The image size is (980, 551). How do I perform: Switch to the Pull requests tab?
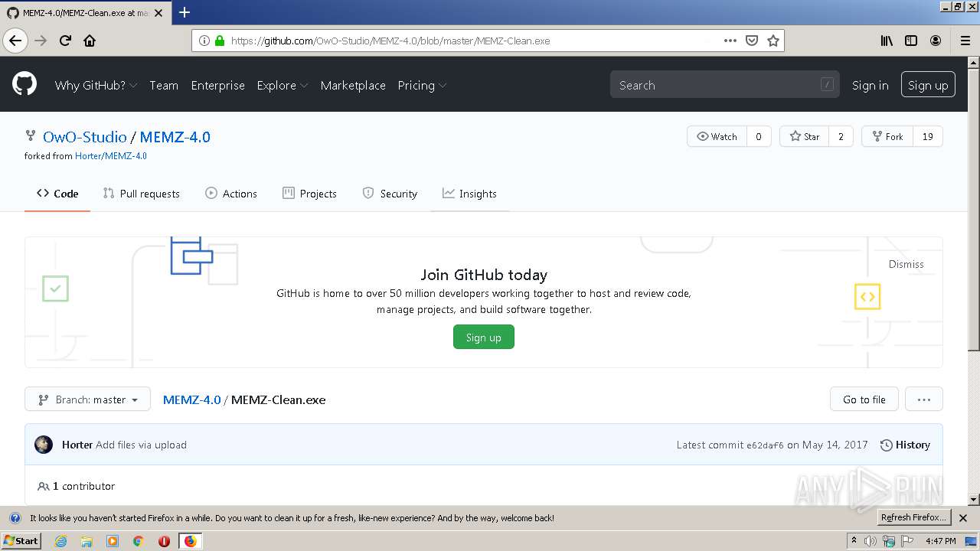[142, 194]
